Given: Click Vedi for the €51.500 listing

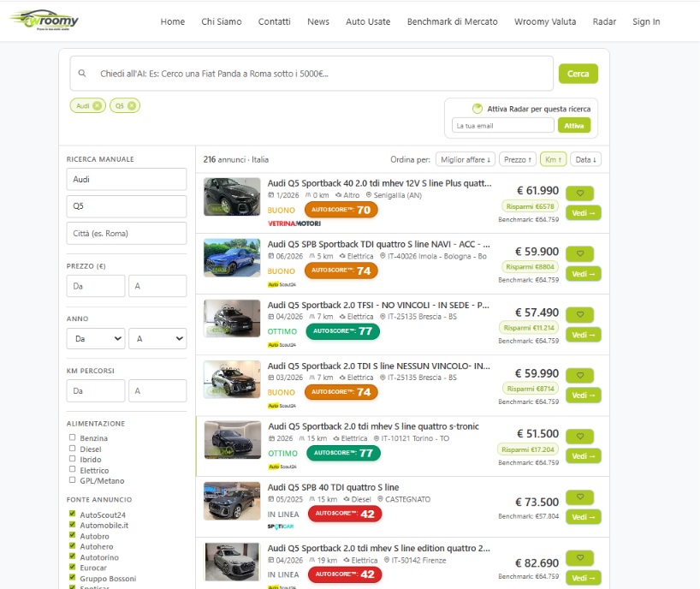Looking at the screenshot, I should tap(584, 456).
